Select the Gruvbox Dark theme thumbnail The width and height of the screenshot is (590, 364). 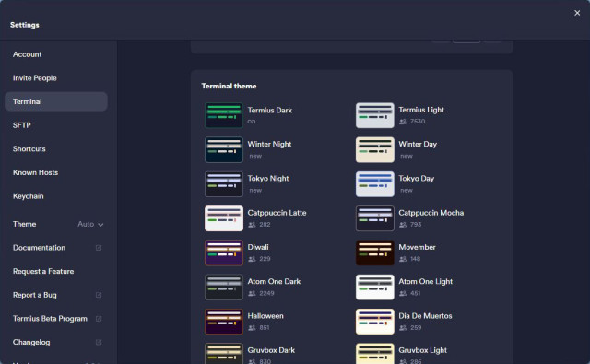tap(223, 354)
